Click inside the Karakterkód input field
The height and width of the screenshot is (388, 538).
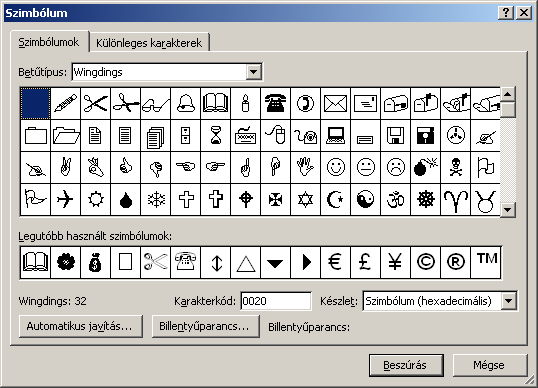coord(276,301)
